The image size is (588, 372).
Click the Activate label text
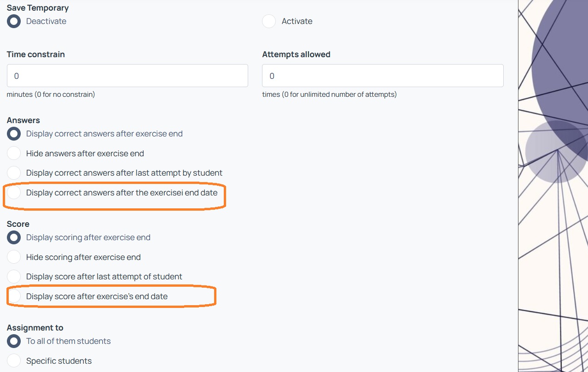(297, 21)
